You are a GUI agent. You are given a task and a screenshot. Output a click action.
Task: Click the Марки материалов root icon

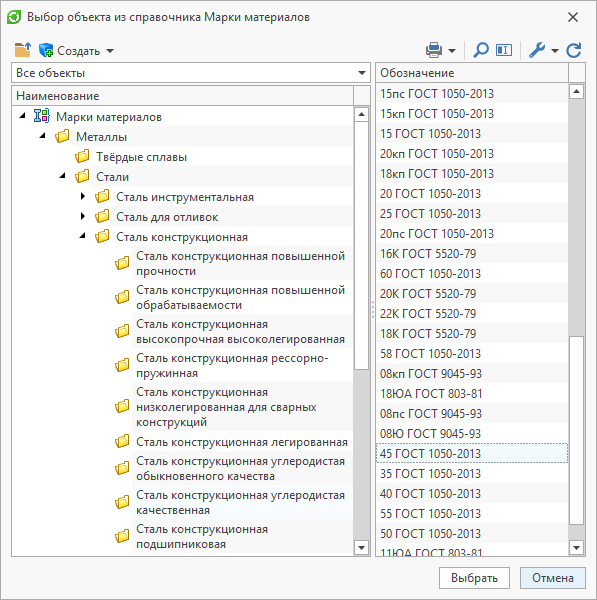[41, 116]
